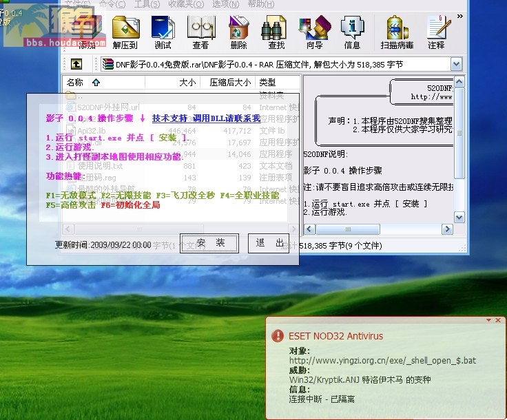This screenshot has width=507, height=420.
Task: Open the 技术支持 调用DLL请联系我 link
Action: pyautogui.click(x=206, y=118)
